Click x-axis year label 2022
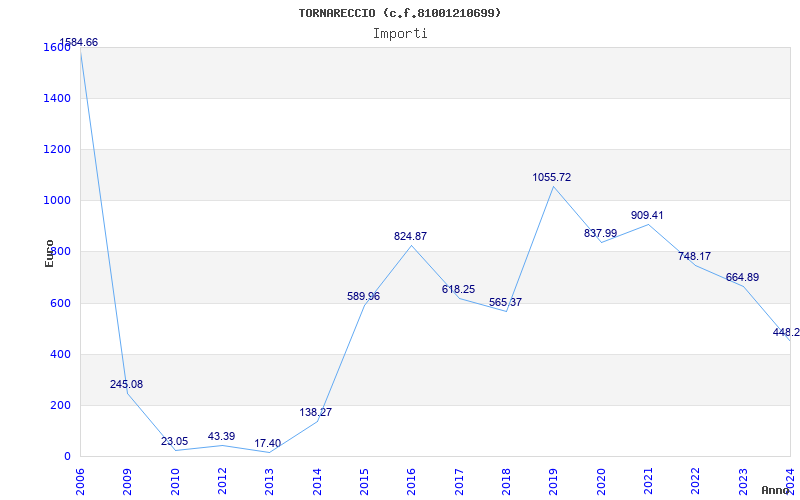800x500 pixels. (695, 482)
